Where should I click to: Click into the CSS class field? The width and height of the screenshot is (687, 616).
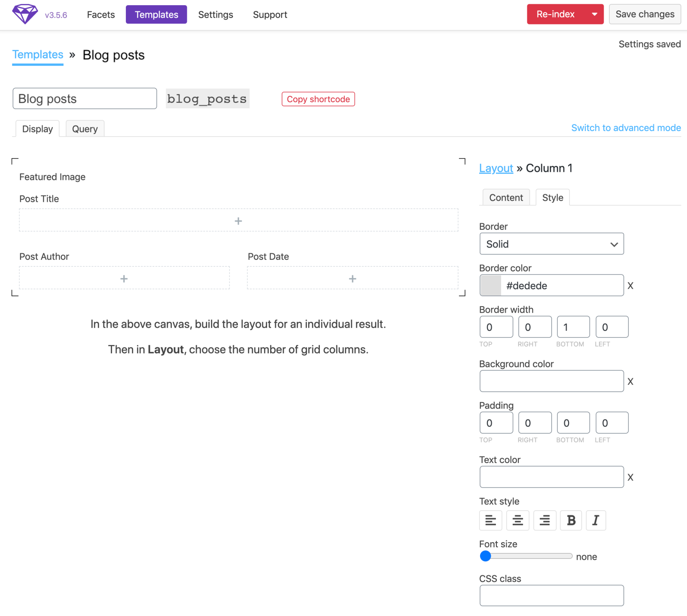(551, 595)
